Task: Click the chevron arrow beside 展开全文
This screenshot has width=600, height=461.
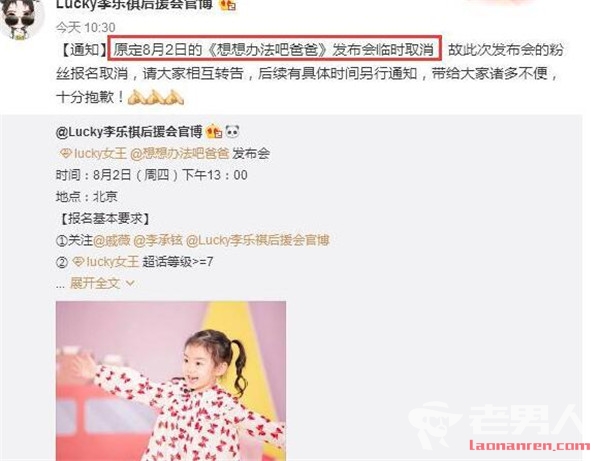Action: click(130, 283)
